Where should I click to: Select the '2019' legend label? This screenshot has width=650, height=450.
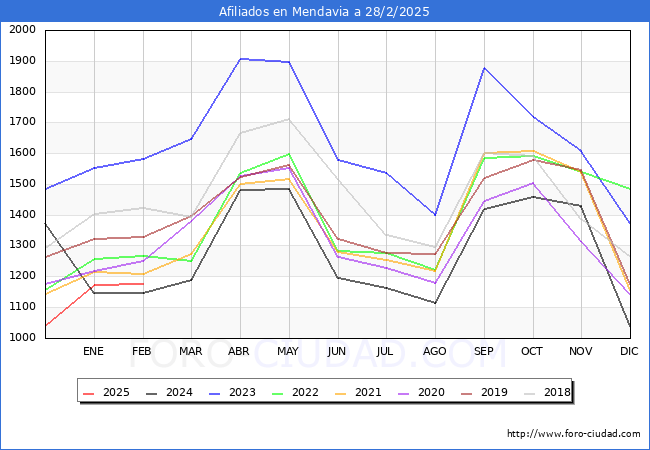point(494,392)
